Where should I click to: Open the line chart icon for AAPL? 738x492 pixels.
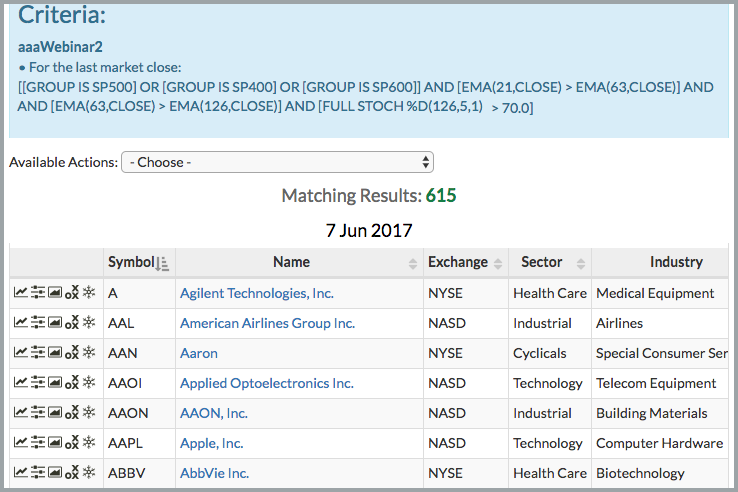(20, 443)
